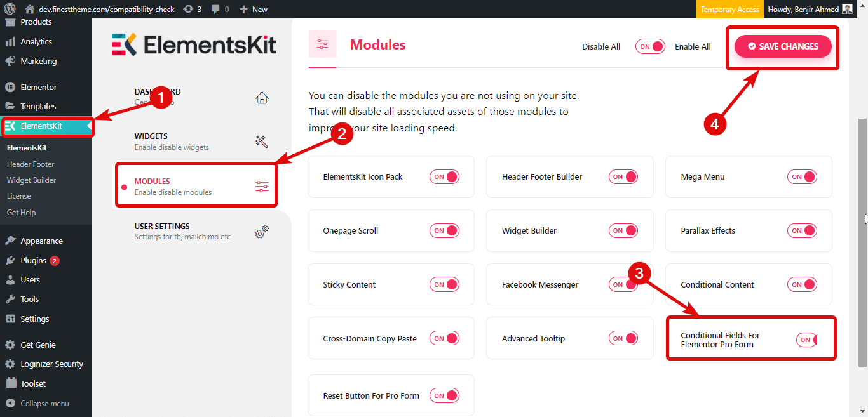This screenshot has height=417, width=868.
Task: Click the Modules header sliders icon
Action: point(322,44)
